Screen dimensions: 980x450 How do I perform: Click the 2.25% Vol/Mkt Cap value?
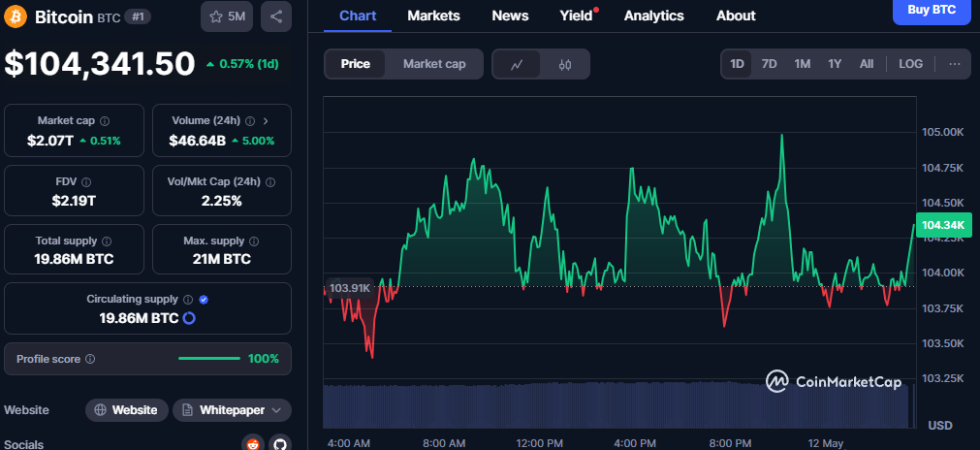pyautogui.click(x=221, y=201)
